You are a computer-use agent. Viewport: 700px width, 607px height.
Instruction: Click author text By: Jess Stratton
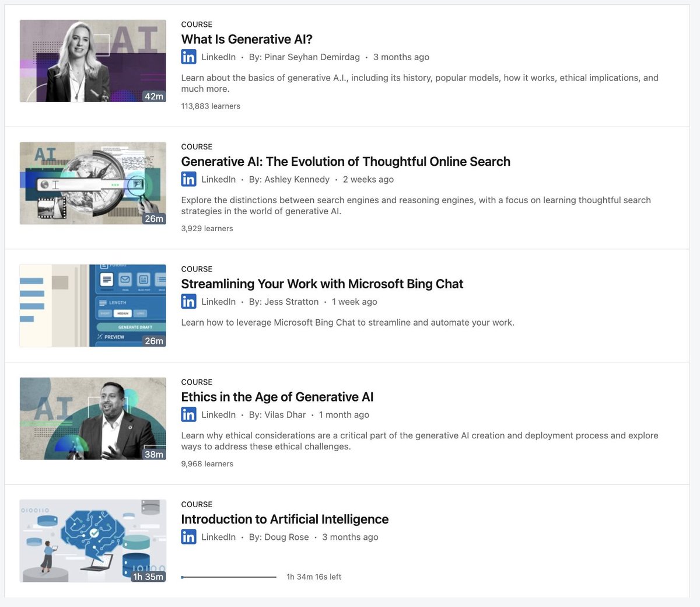click(283, 302)
